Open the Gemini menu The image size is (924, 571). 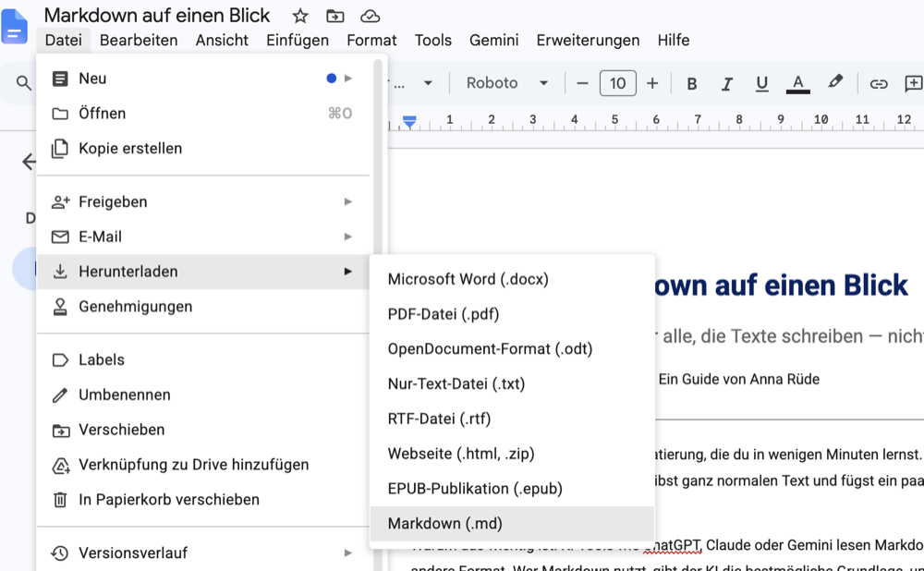(493, 40)
